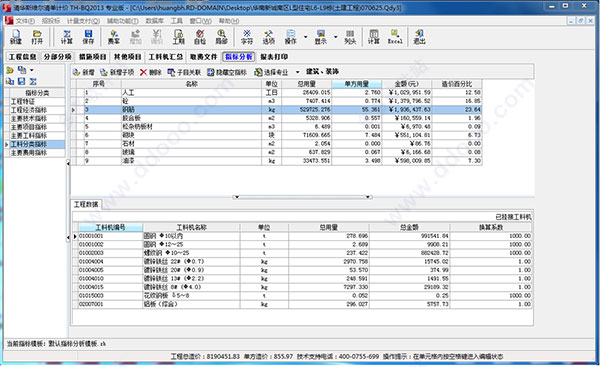The width and height of the screenshot is (600, 367).
Task: Open the 工具 menu
Action: (x=176, y=21)
